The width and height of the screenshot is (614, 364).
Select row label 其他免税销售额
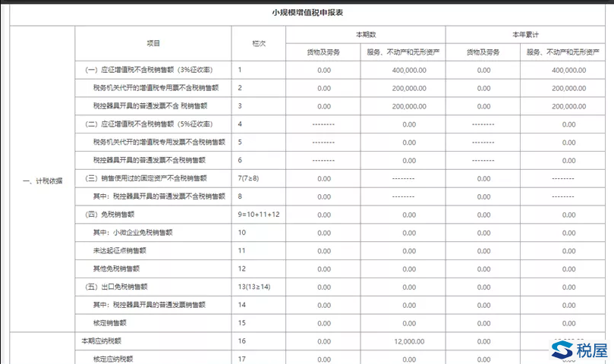[116, 268]
